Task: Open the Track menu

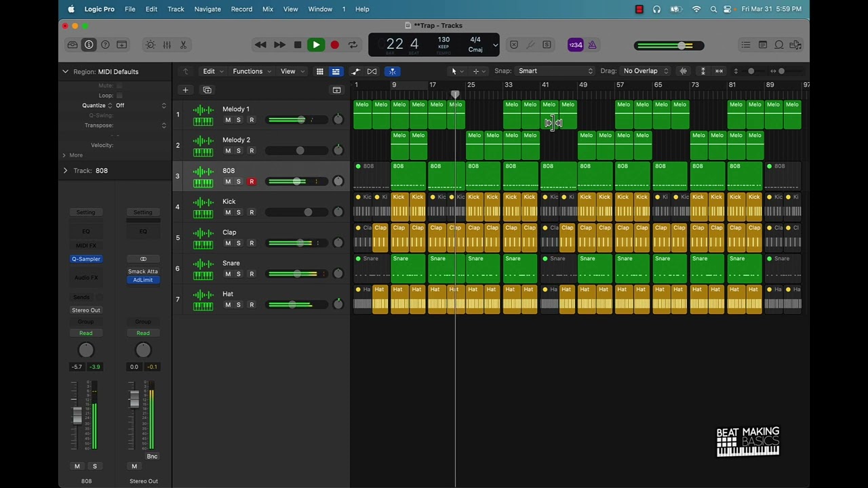Action: (x=176, y=9)
